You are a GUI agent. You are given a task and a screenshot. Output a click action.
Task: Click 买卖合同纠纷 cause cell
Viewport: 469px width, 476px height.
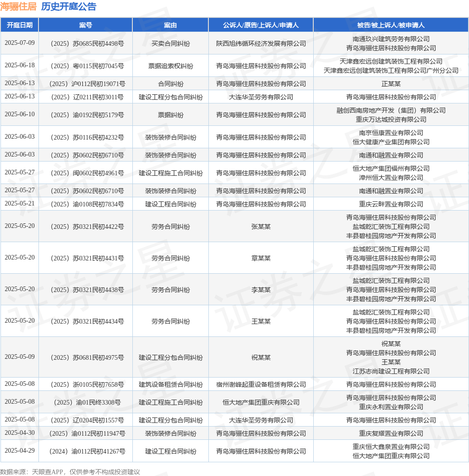170,43
